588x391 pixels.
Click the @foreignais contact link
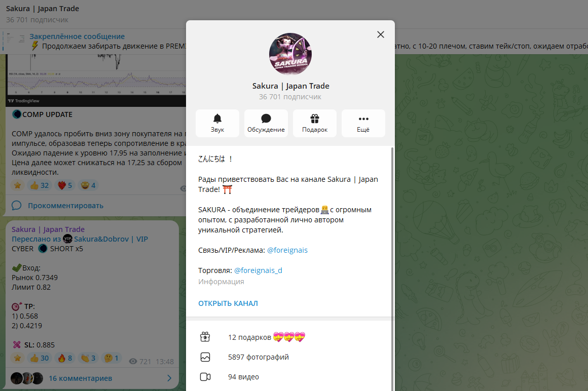[x=287, y=250]
